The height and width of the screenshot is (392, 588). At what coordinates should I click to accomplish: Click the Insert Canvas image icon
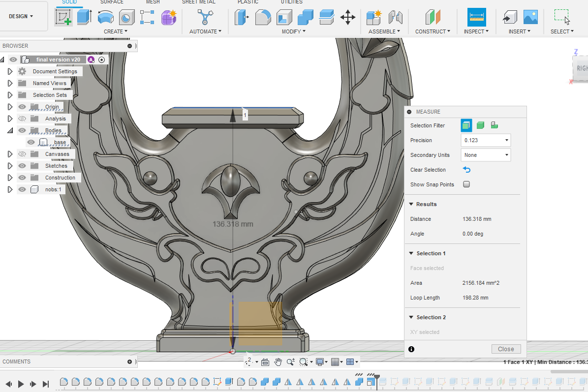530,17
